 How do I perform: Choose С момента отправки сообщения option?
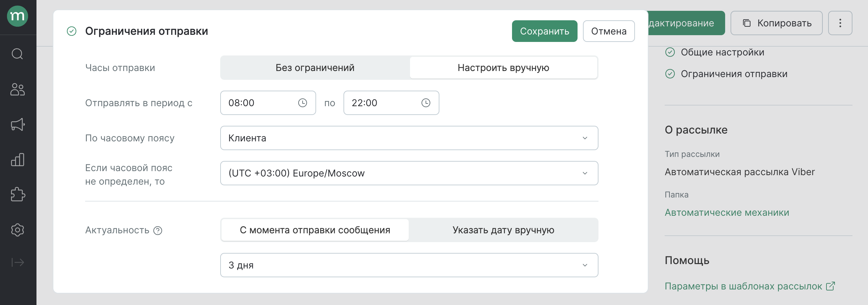pyautogui.click(x=315, y=230)
